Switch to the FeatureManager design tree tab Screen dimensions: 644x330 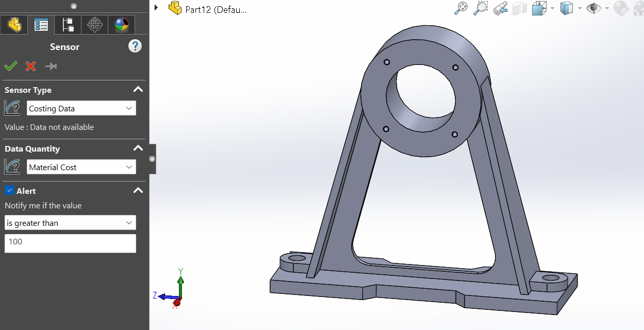pos(14,25)
